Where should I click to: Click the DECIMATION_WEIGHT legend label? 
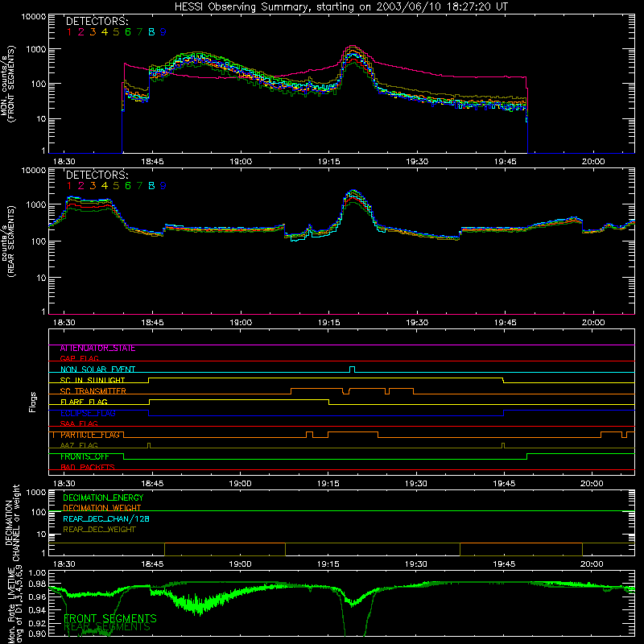pyautogui.click(x=102, y=508)
